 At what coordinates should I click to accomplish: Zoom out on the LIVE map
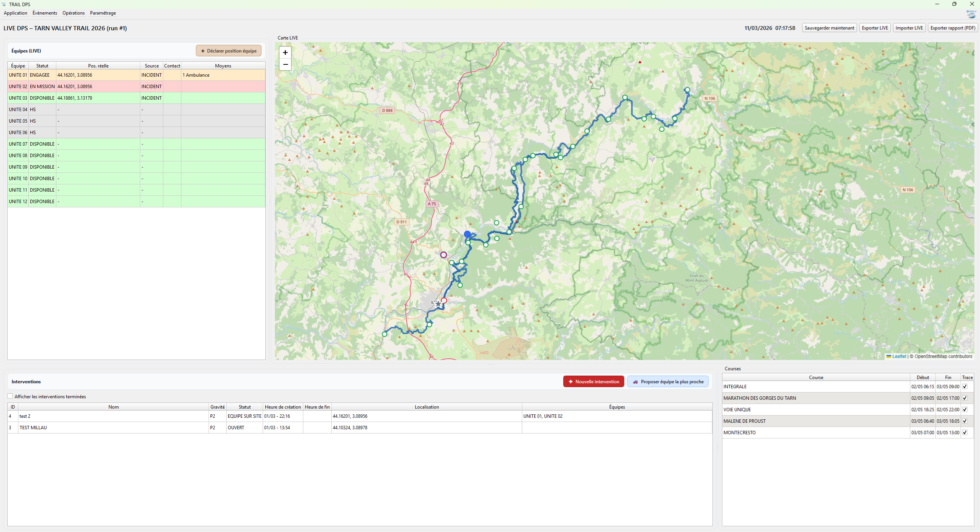[285, 64]
